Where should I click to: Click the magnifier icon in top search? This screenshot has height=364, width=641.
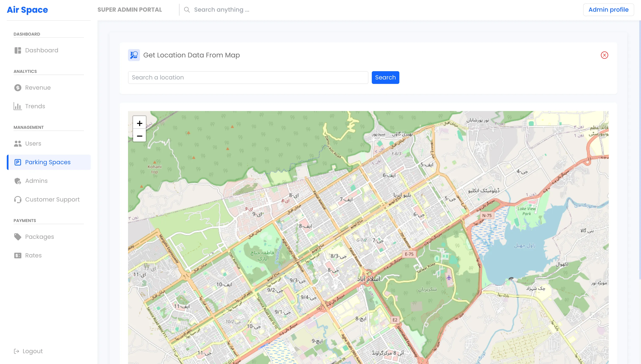(187, 10)
